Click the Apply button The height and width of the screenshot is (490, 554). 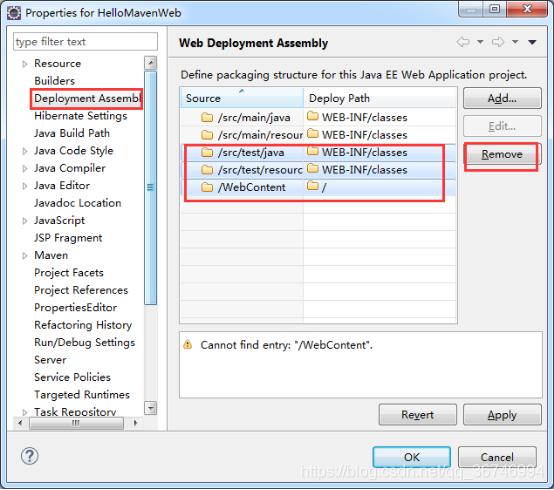coord(502,414)
